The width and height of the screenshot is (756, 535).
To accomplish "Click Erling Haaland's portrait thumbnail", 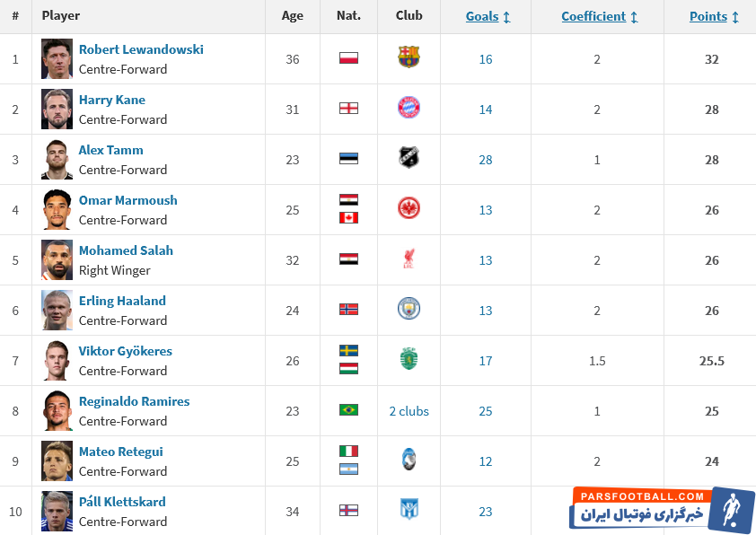I will [x=57, y=310].
